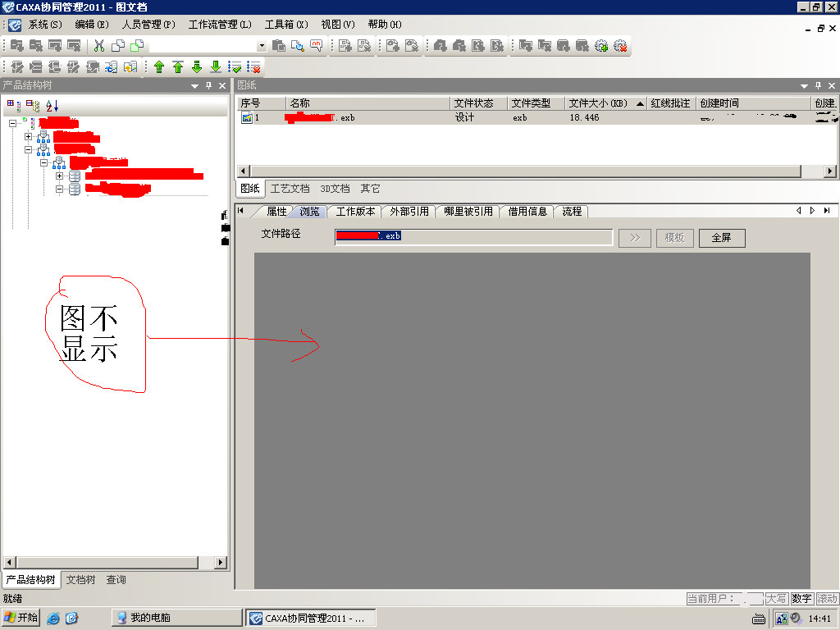Click the A-Z sort icon in the tree toolbar
The height and width of the screenshot is (630, 840).
52,106
